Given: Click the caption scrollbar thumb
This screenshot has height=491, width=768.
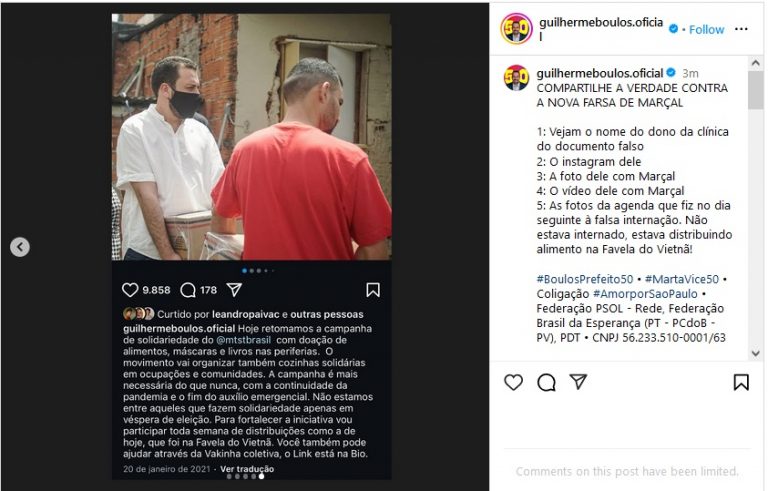Looking at the screenshot, I should 755,90.
